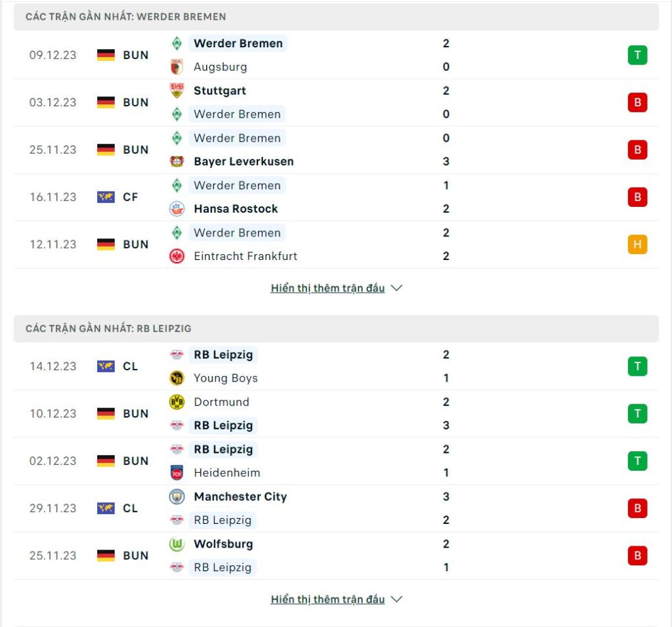672x627 pixels.
Task: Expand more matches under Werder Bremen
Action: click(336, 288)
